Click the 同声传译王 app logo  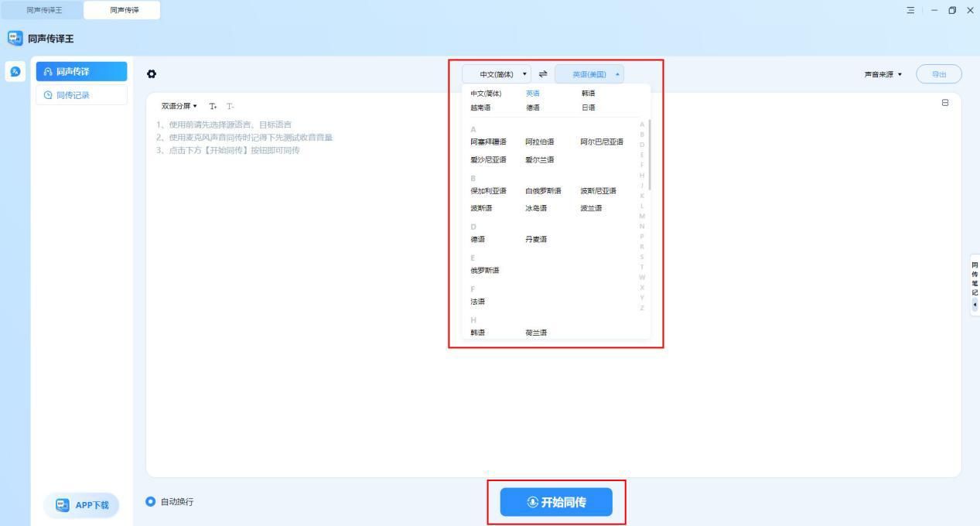click(15, 38)
